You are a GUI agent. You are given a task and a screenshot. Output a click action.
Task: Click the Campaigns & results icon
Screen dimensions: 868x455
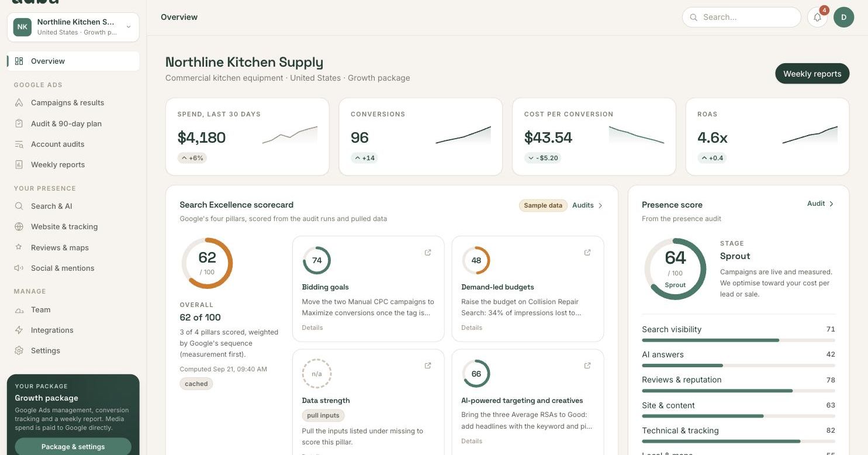pos(19,102)
